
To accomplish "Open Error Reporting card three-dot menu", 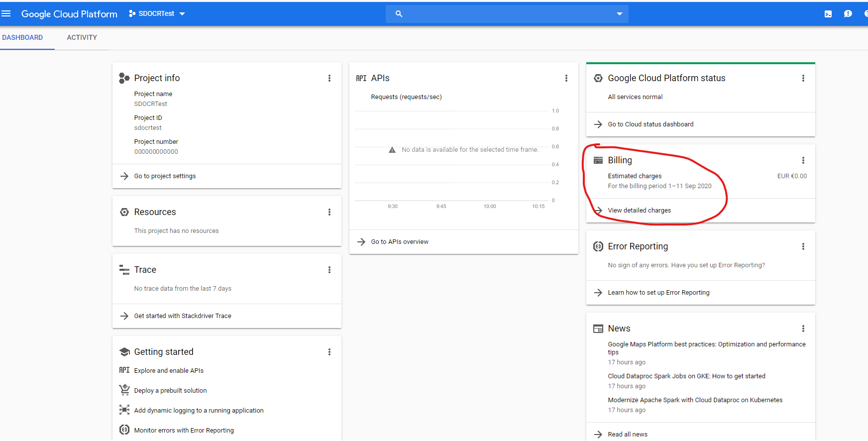I will click(x=803, y=246).
